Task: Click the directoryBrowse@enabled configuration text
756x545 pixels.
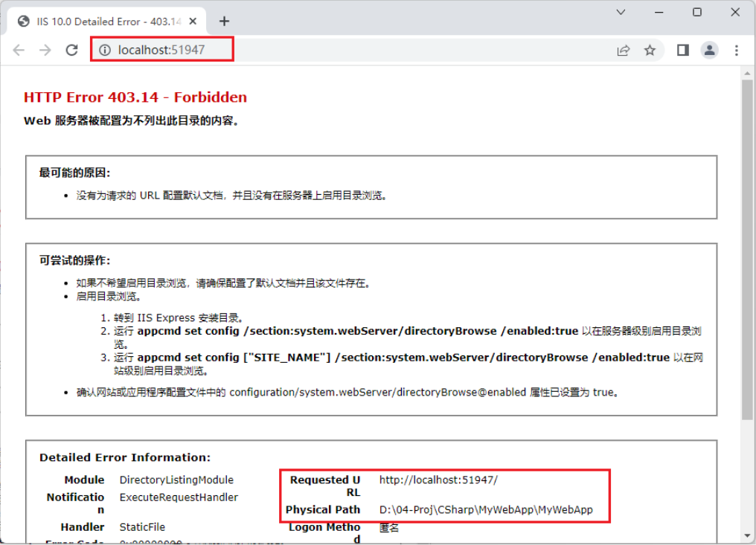Action: coord(377,393)
